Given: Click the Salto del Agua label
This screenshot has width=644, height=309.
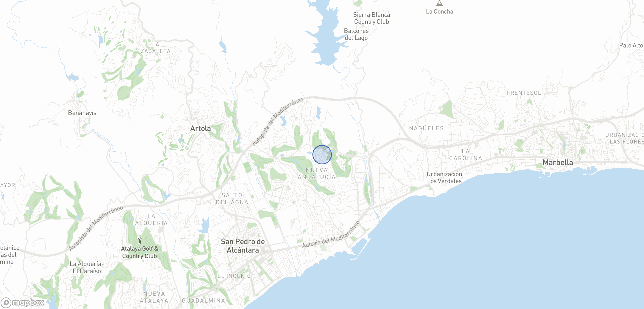Looking at the screenshot, I should coord(232,199).
